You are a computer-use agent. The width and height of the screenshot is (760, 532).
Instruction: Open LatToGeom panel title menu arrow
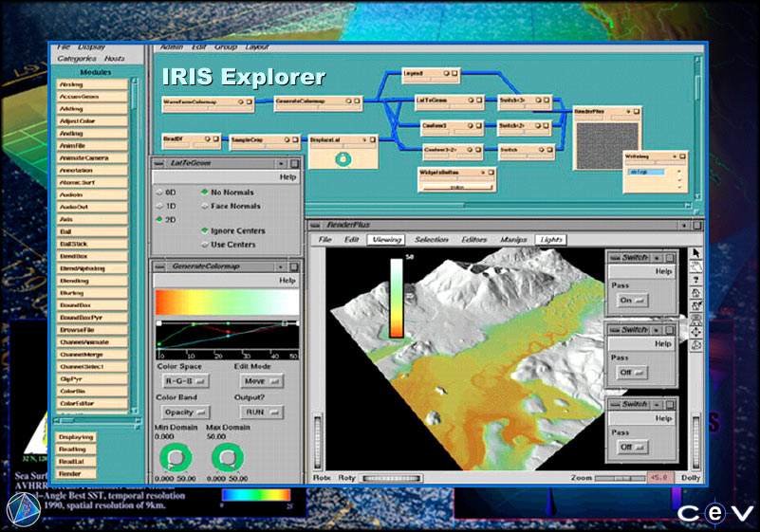[x=281, y=164]
